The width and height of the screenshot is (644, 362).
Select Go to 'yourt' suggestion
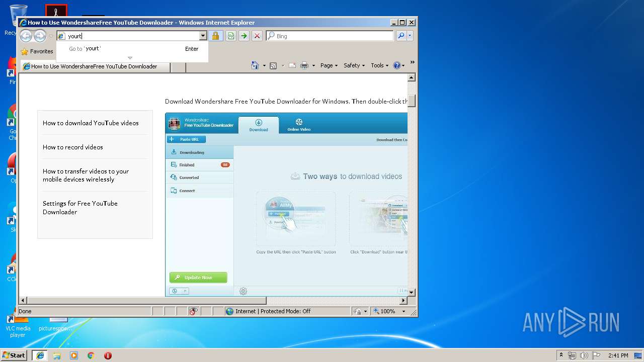click(132, 49)
